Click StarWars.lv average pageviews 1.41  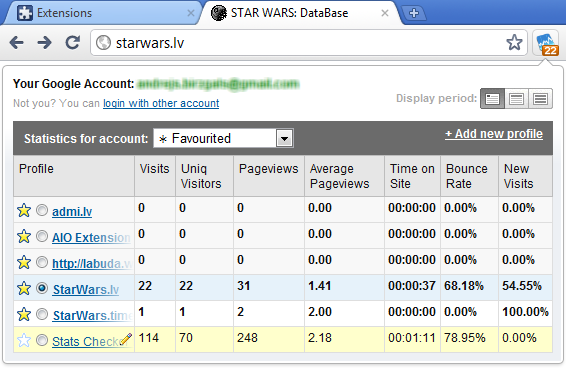[319, 286]
